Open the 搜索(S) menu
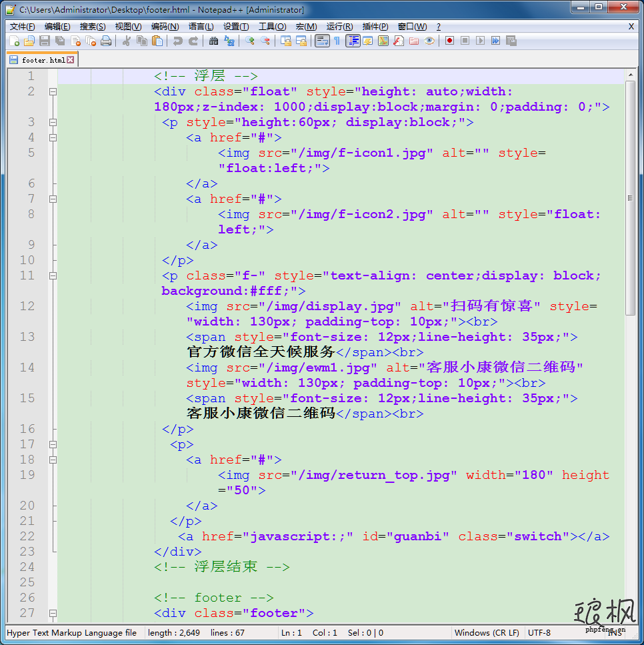644x645 pixels. tap(93, 27)
